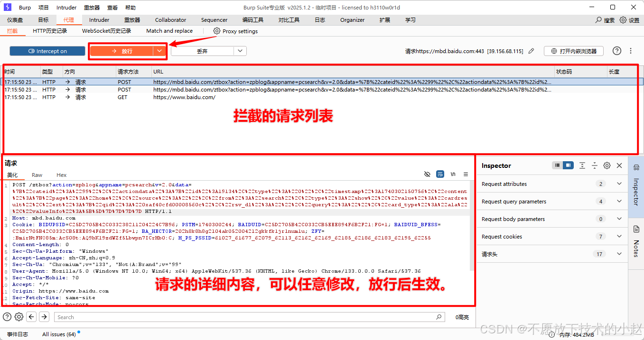This screenshot has height=340, width=644.
Task: Collapse all Inspector sections icon
Action: 595,165
